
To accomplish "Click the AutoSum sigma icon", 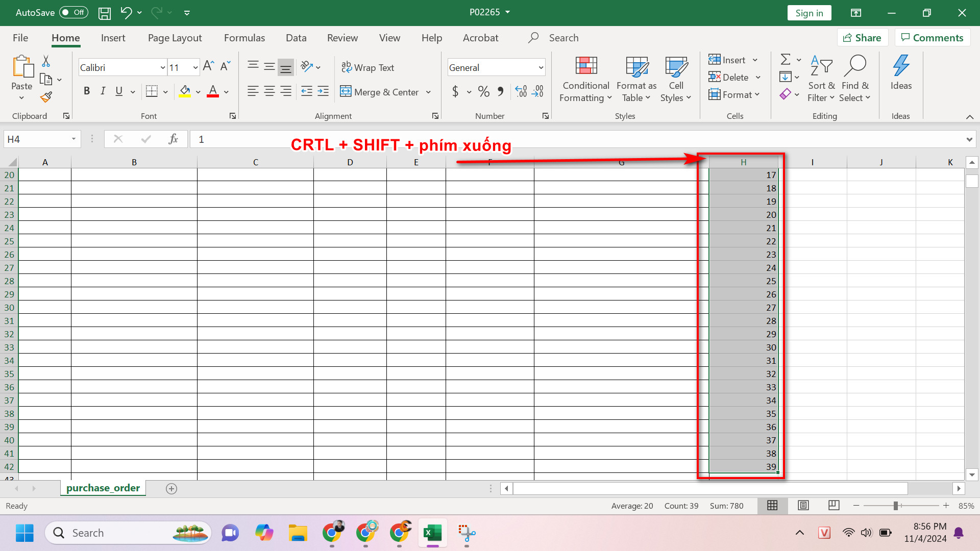I will pyautogui.click(x=786, y=60).
